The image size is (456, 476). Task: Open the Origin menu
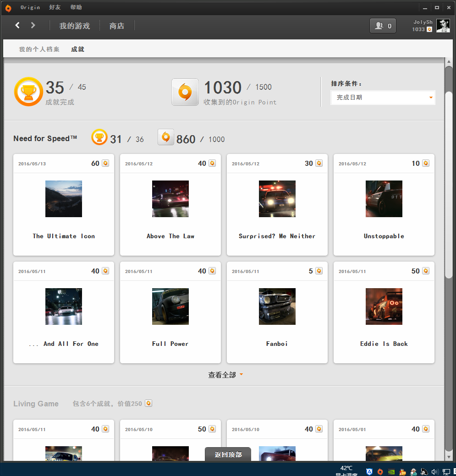click(30, 7)
